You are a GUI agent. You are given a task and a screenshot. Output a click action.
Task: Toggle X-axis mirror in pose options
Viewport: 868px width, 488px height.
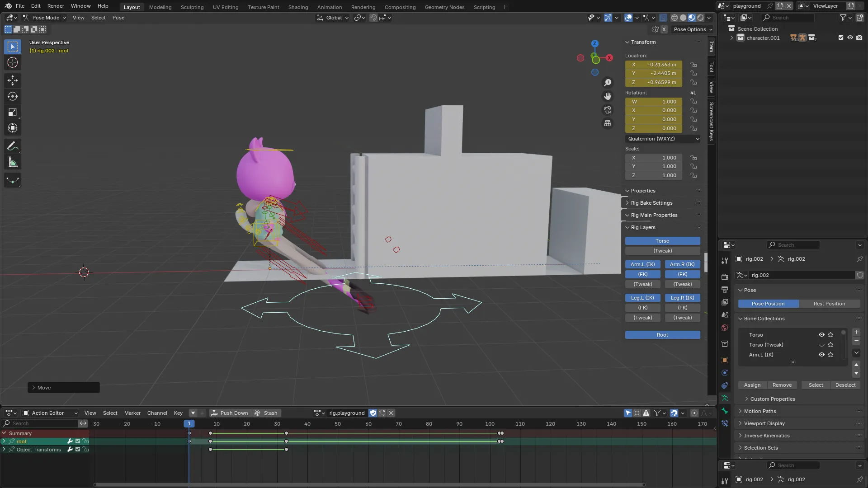tap(664, 29)
